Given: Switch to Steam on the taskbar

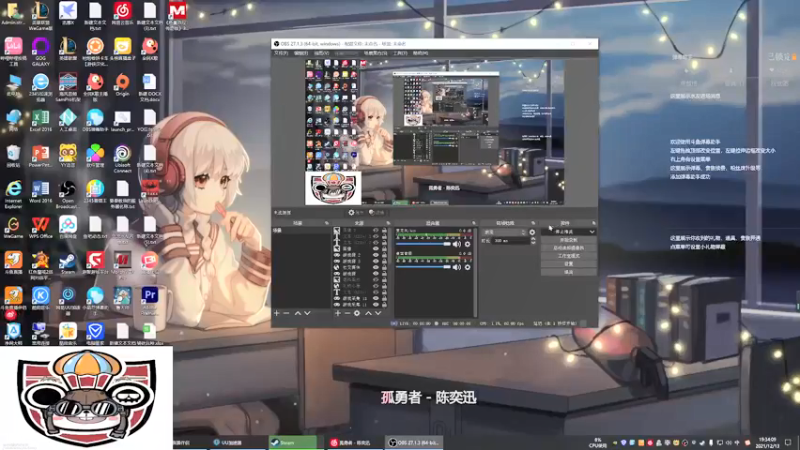Looking at the screenshot, I should coord(293,442).
